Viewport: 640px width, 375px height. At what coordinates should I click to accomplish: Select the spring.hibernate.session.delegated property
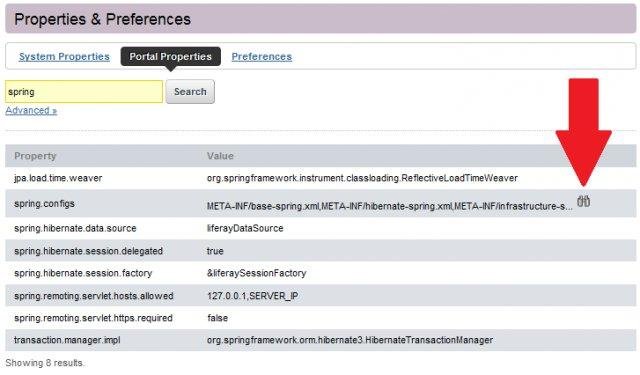coord(88,251)
